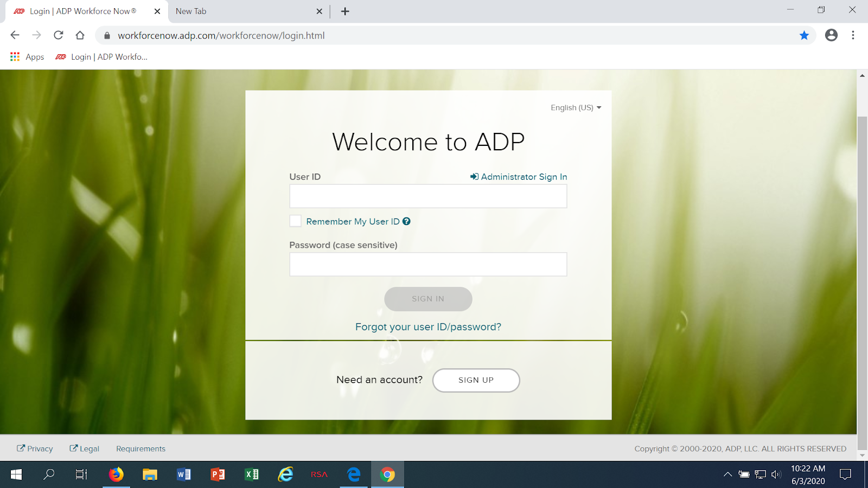Reload the ADP login page
The height and width of the screenshot is (488, 868).
coord(59,35)
